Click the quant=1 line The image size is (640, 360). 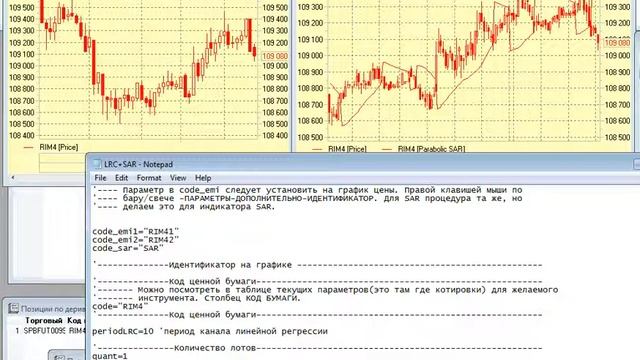point(110,356)
